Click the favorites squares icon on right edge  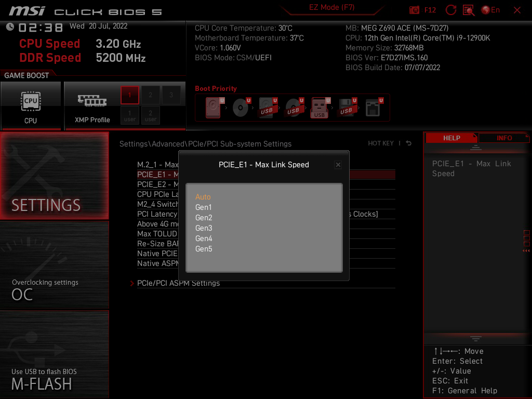527,238
